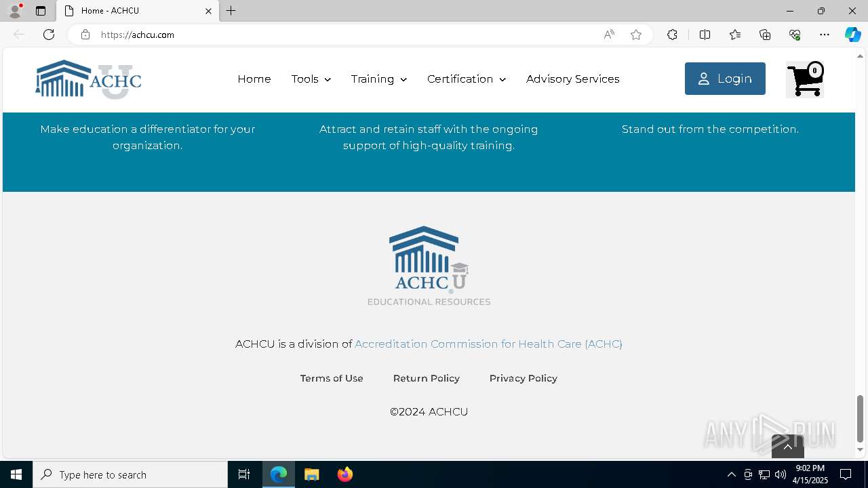This screenshot has width=868, height=488.
Task: Open the Return Policy link
Action: pos(427,378)
